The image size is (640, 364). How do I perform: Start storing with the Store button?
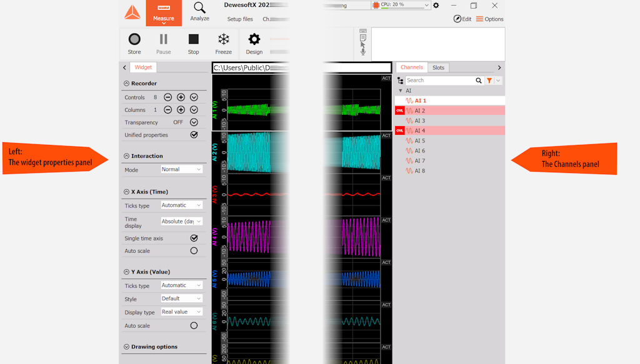point(134,44)
